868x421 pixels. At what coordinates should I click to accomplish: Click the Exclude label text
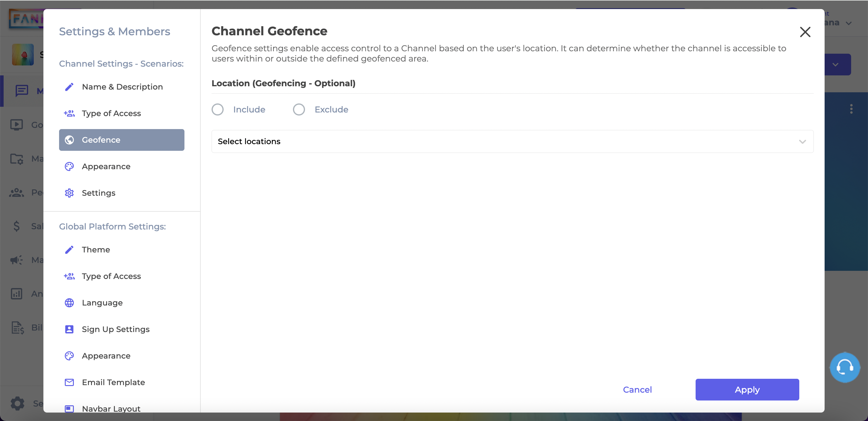tap(331, 109)
